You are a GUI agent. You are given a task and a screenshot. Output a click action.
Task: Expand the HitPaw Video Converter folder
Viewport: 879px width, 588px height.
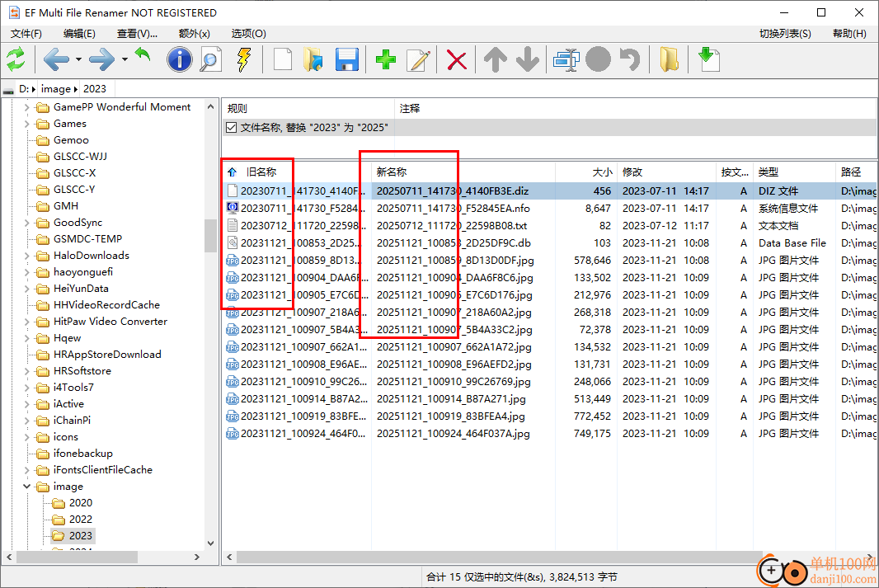pos(26,322)
